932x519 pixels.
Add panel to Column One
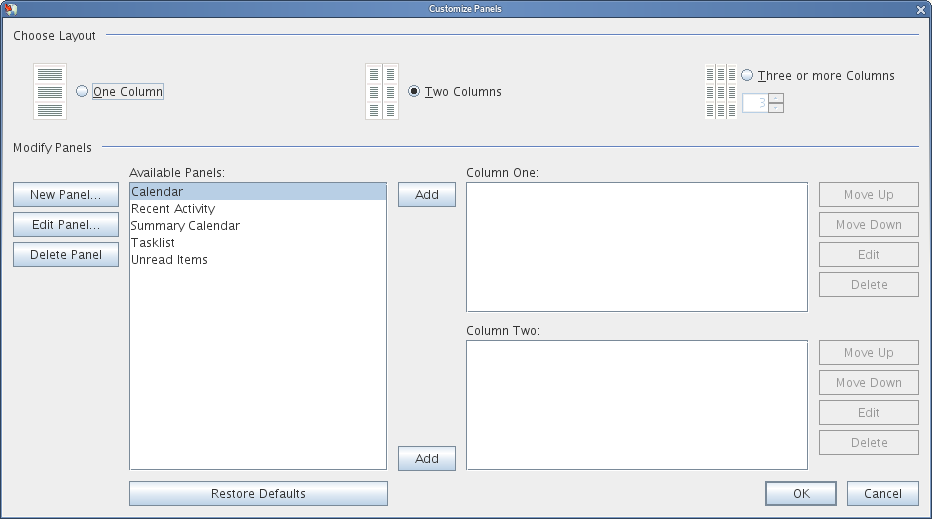pos(427,194)
